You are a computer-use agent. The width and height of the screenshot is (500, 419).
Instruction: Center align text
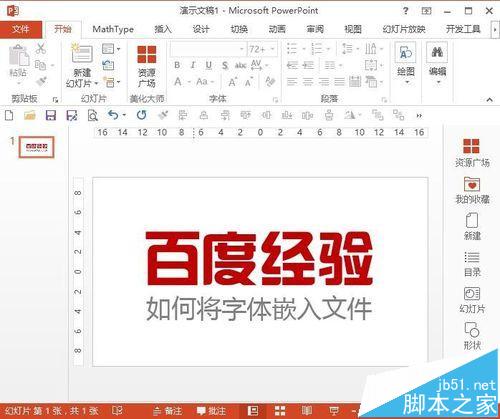point(308,82)
